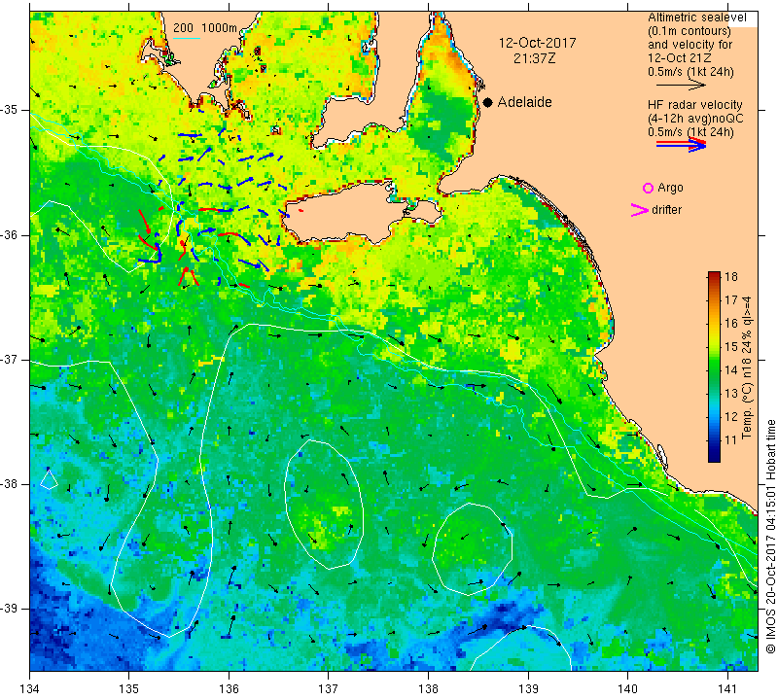Viewport: 778px width, 700px height.
Task: Click the '12-Oct-2017' date text
Action: [x=537, y=43]
